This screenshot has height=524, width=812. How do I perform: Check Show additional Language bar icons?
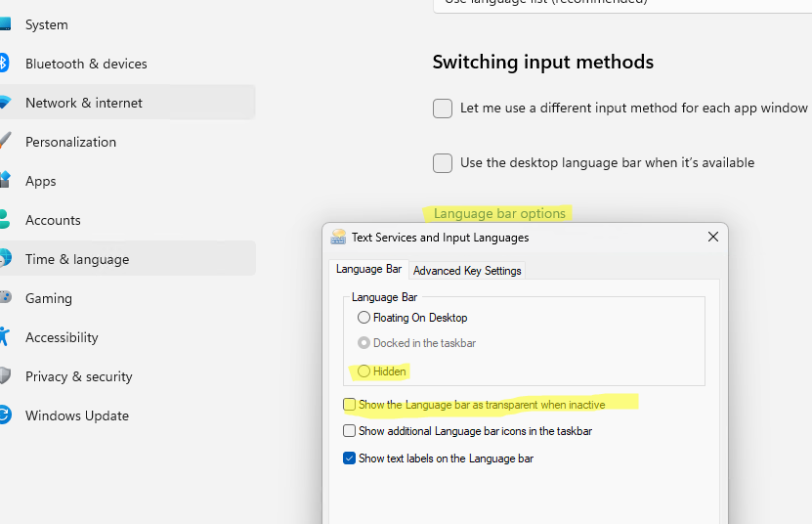pos(349,431)
